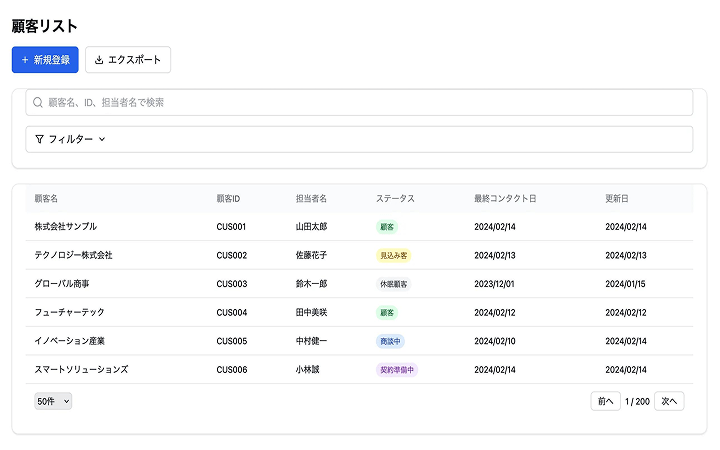Click the 1 / 200 page indicator
Image resolution: width=720 pixels, height=450 pixels.
point(637,401)
